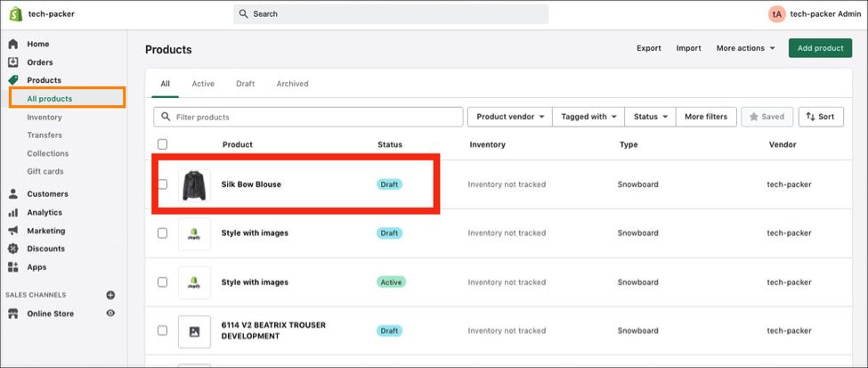
Task: Click the top Search field
Action: point(391,14)
